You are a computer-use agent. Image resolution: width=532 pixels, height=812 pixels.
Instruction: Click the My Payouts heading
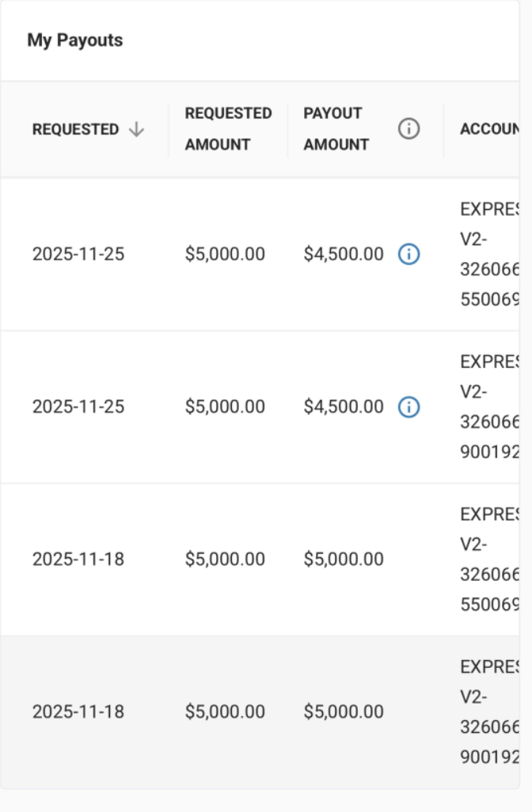coord(75,40)
